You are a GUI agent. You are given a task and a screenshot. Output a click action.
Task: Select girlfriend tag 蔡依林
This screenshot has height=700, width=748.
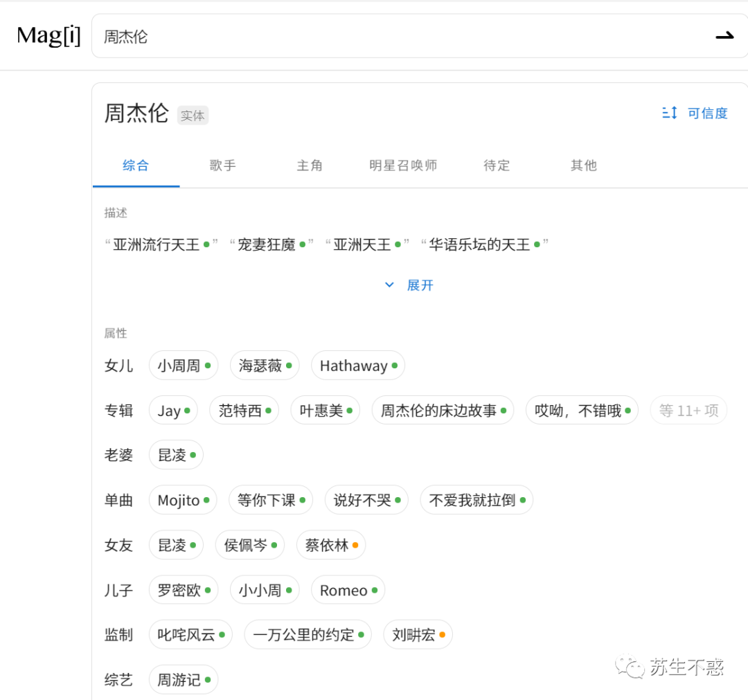click(x=331, y=545)
